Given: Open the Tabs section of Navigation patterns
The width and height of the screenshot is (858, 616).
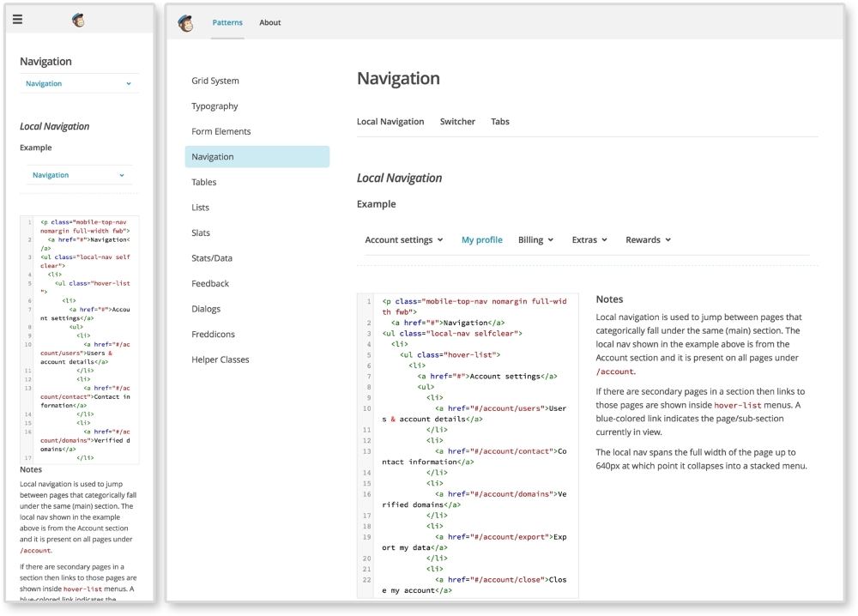Looking at the screenshot, I should coord(500,121).
